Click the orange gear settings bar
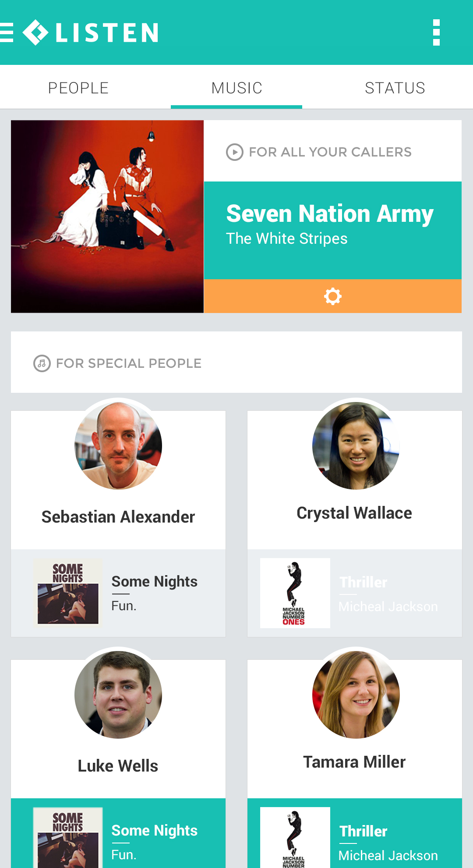The width and height of the screenshot is (473, 868). pos(333,296)
